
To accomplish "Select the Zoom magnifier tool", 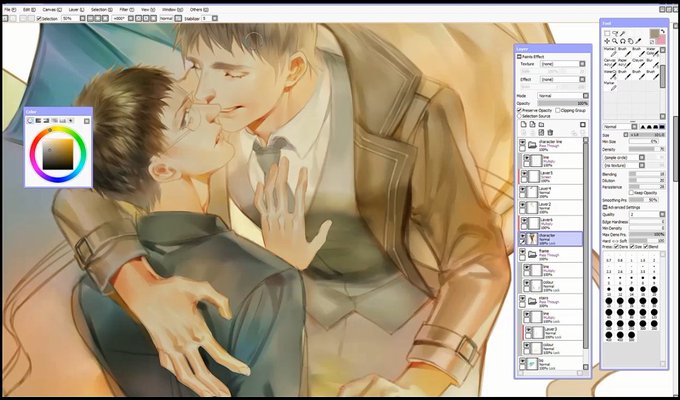I will pos(615,41).
